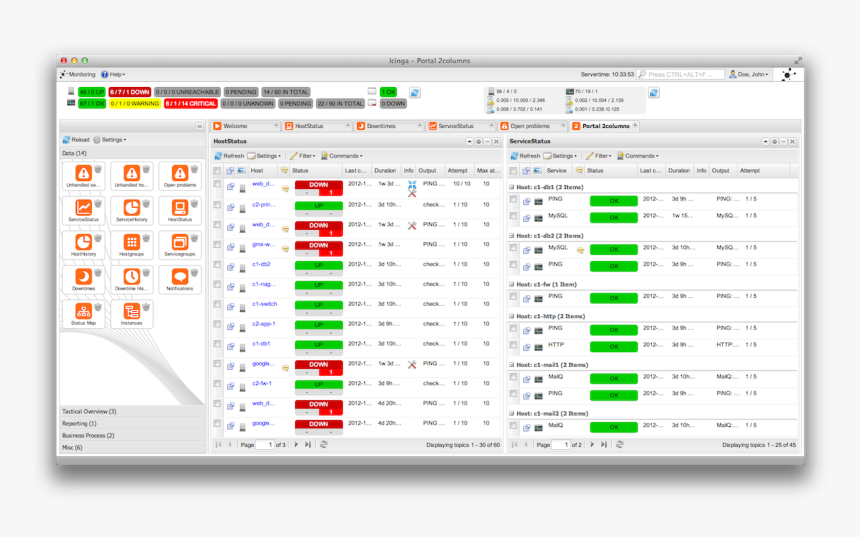This screenshot has height=537, width=860.
Task: Click refresh icon in ServiceStatus pager
Action: [619, 445]
